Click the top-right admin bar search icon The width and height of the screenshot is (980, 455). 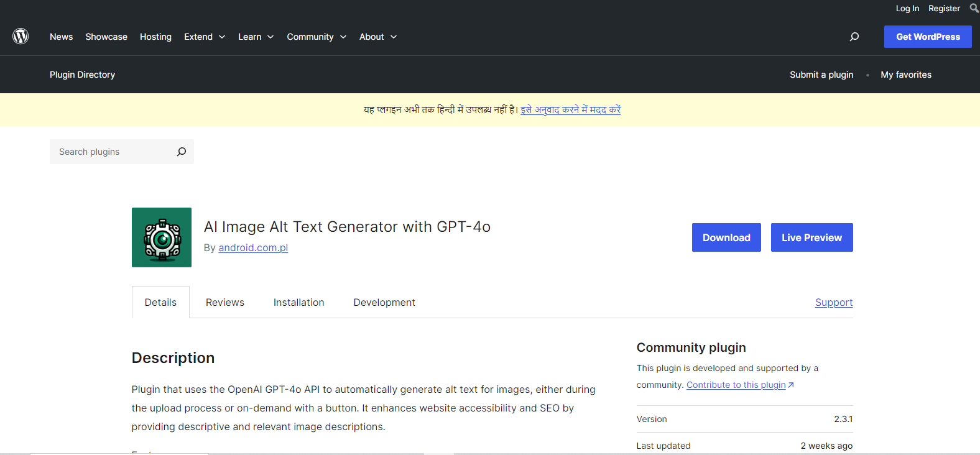coord(974,8)
